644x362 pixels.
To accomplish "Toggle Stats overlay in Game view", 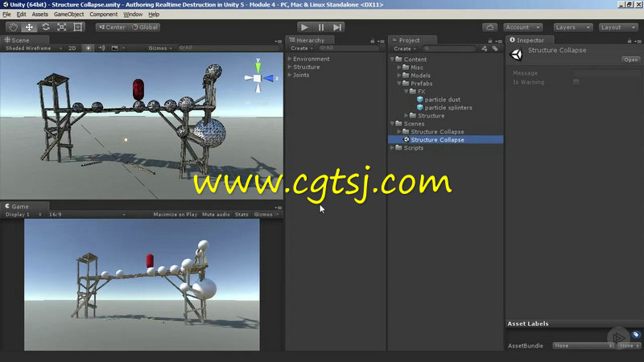I will [242, 214].
